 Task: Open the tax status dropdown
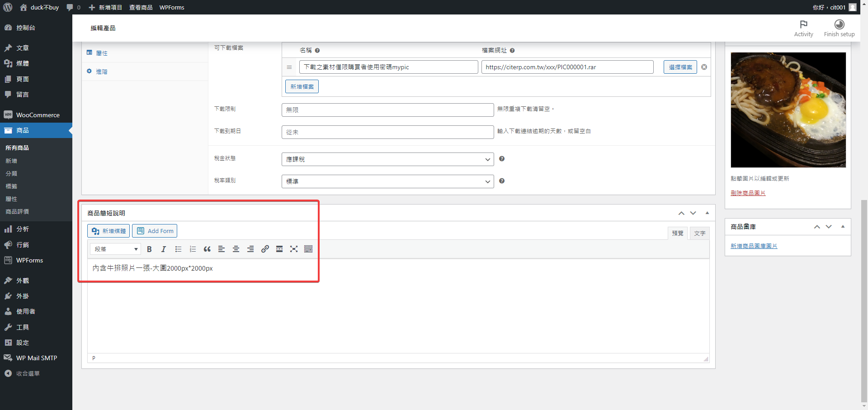tap(387, 159)
